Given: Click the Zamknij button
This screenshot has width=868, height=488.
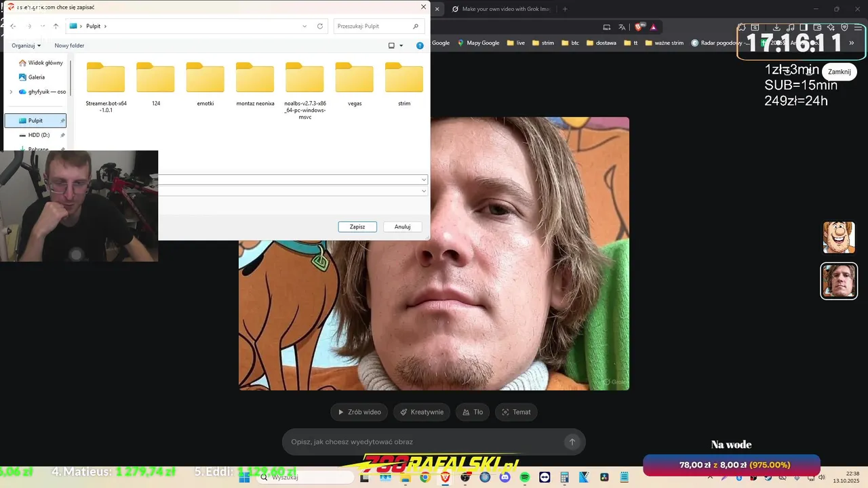Looking at the screenshot, I should [x=839, y=72].
